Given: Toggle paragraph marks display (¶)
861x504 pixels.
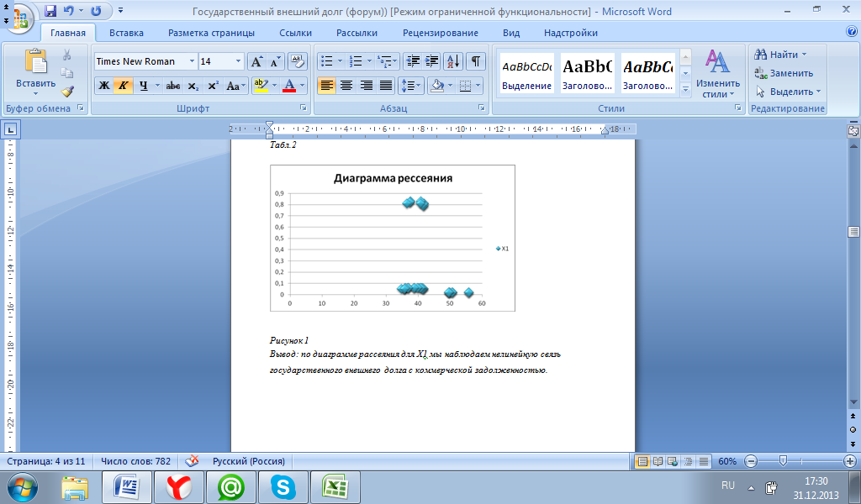Looking at the screenshot, I should pos(476,61).
